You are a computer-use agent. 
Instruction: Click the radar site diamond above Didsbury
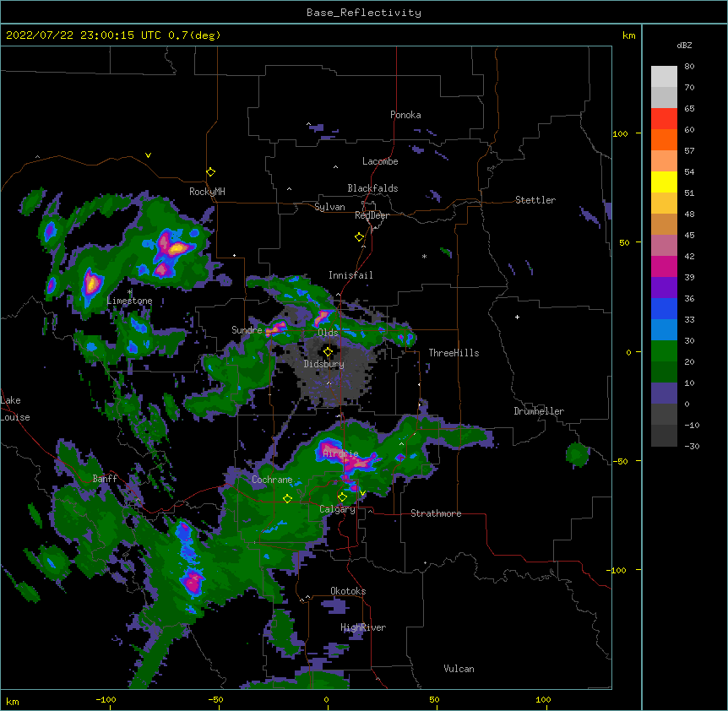coord(328,352)
